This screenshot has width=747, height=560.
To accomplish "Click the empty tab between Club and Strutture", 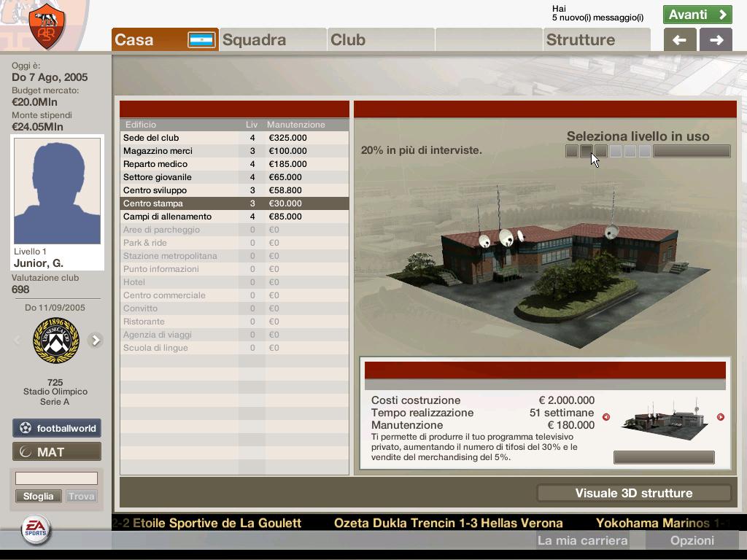I will coord(489,39).
